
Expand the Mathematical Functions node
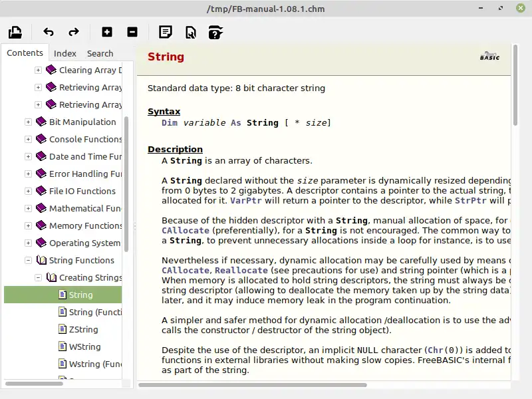28,209
